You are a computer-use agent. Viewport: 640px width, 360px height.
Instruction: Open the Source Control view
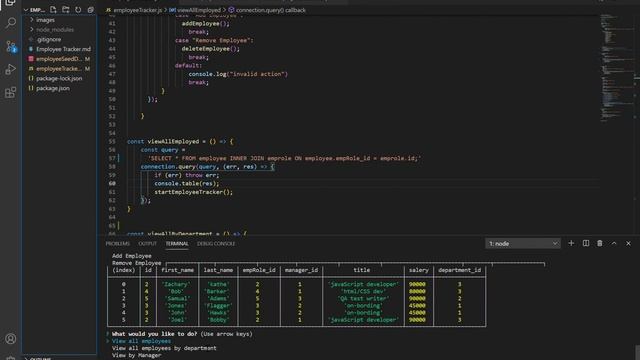(11, 46)
